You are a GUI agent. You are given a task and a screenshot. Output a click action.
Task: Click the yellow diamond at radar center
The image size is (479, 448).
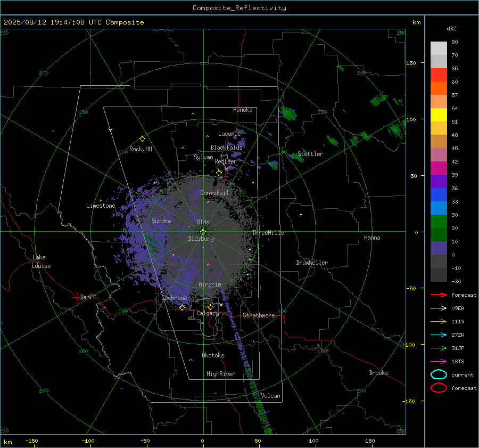click(x=203, y=232)
